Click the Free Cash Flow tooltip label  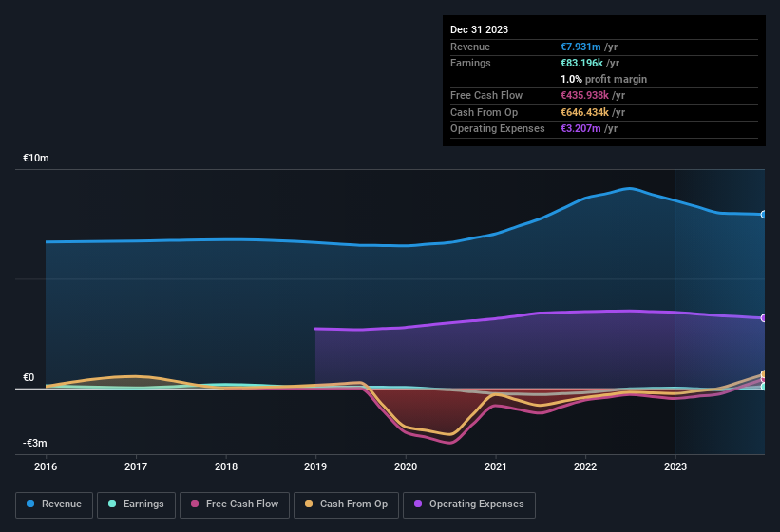coord(486,95)
